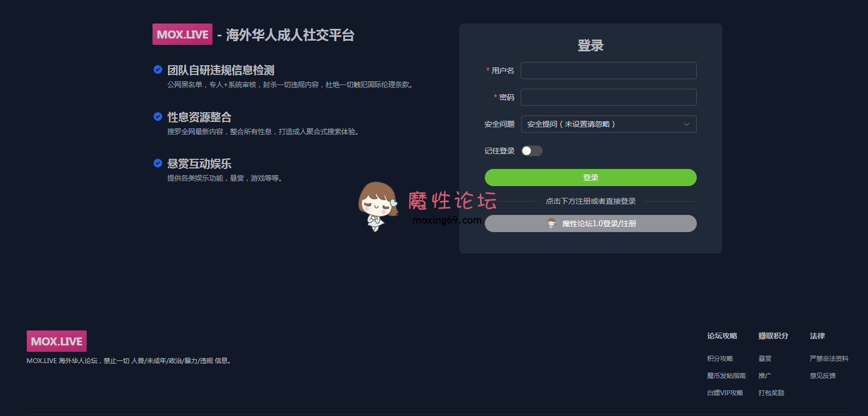
Task: Click 魔性论坛1.0登录/注册 button
Action: pyautogui.click(x=591, y=224)
